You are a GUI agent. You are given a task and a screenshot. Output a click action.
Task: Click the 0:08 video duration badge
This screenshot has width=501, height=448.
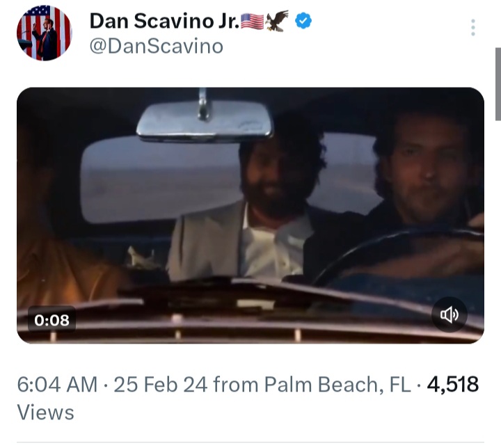[x=51, y=320]
